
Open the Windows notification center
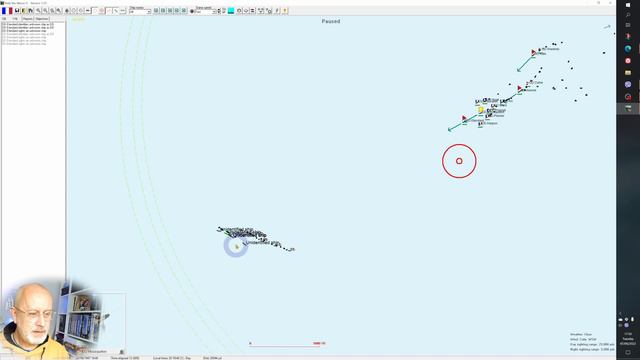coord(628,352)
